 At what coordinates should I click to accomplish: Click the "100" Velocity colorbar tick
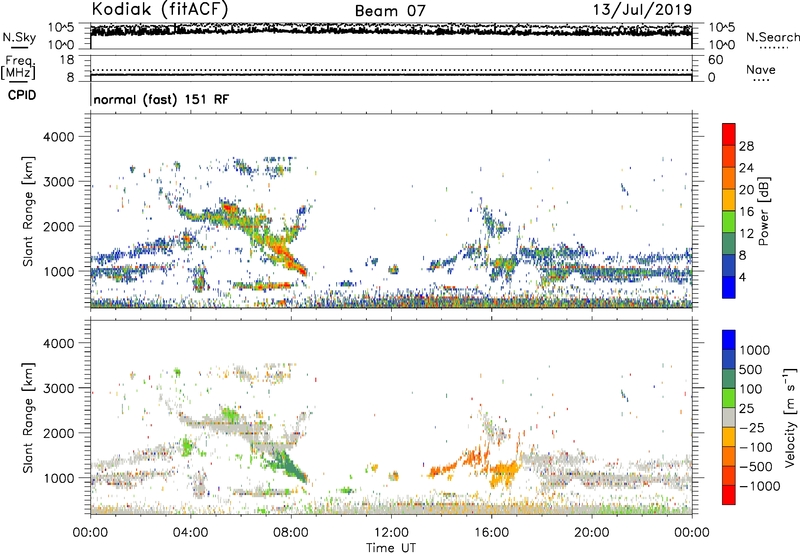(x=750, y=389)
